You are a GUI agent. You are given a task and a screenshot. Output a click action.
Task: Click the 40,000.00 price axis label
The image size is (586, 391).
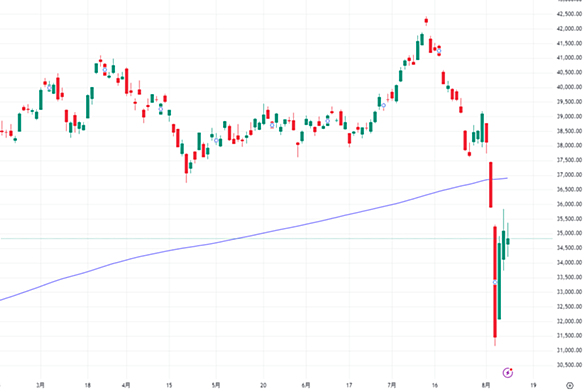[x=569, y=87]
